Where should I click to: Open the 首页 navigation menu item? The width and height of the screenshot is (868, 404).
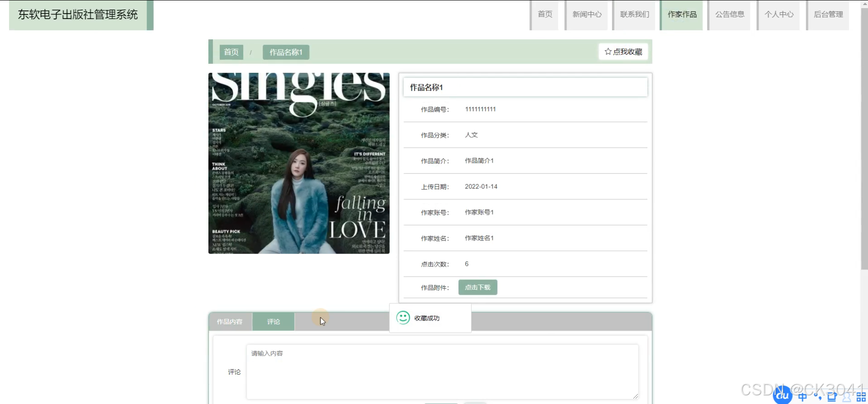545,14
